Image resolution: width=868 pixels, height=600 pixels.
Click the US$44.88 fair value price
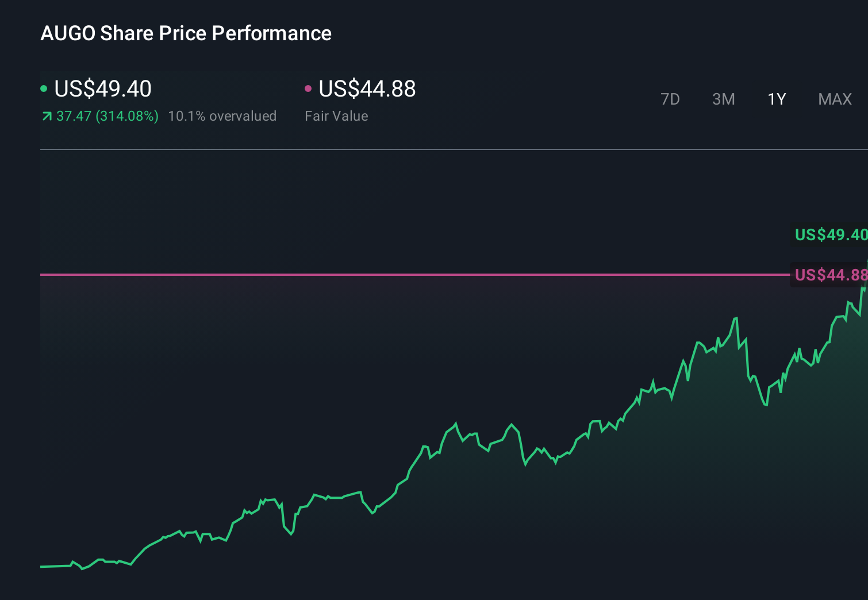367,89
